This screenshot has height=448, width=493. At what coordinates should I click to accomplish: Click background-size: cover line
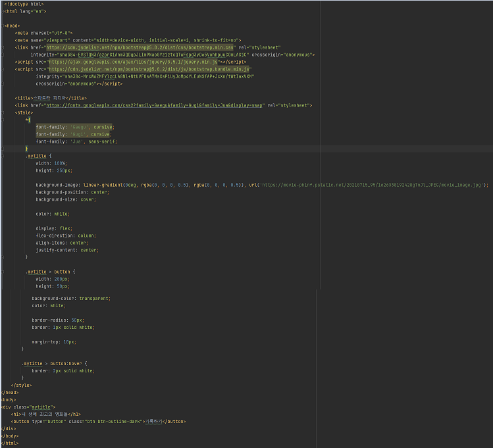click(66, 199)
